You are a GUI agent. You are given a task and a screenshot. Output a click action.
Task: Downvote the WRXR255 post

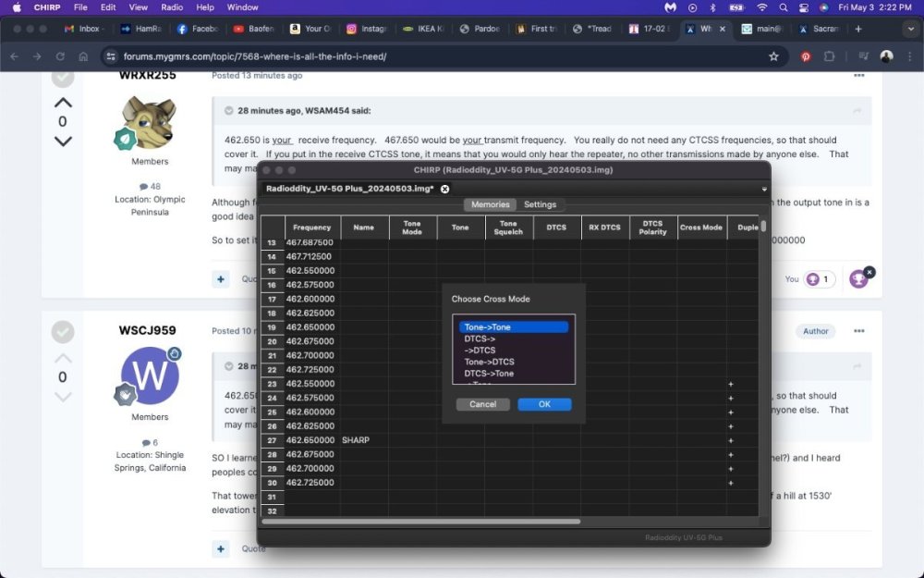pos(63,141)
